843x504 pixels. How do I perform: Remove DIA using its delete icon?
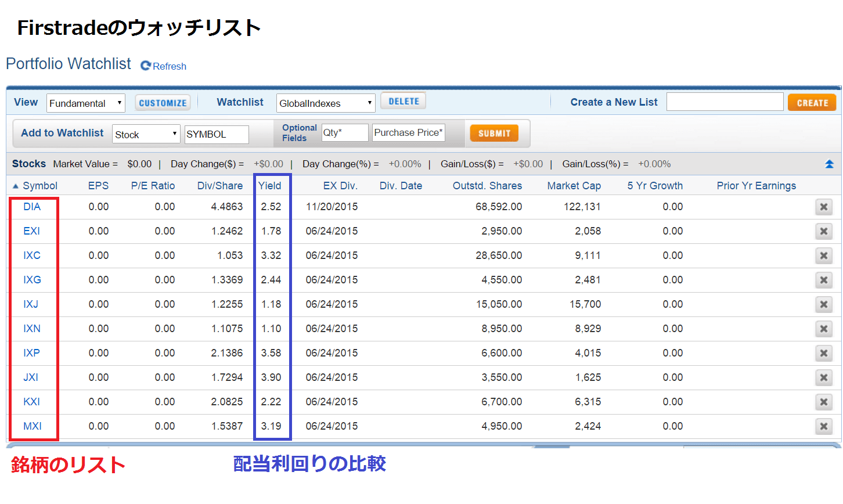[x=823, y=206]
